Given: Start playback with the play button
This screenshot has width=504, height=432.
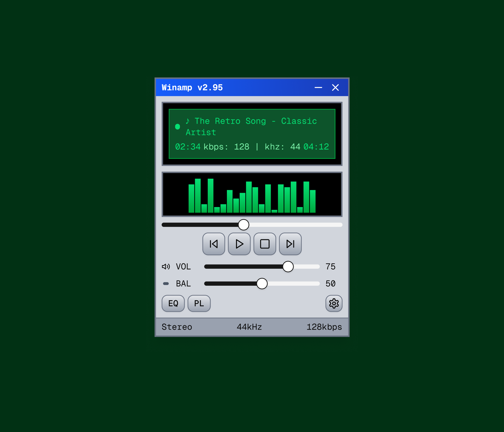Looking at the screenshot, I should (239, 244).
